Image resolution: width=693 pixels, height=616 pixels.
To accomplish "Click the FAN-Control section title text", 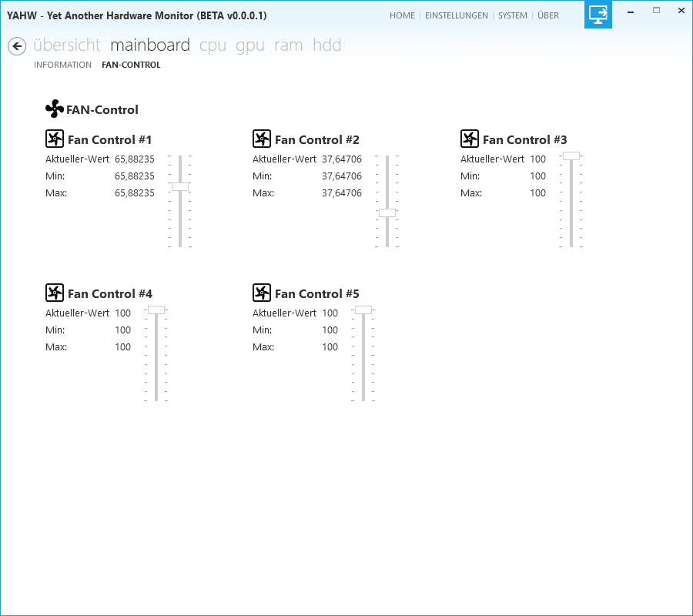I will tap(102, 109).
